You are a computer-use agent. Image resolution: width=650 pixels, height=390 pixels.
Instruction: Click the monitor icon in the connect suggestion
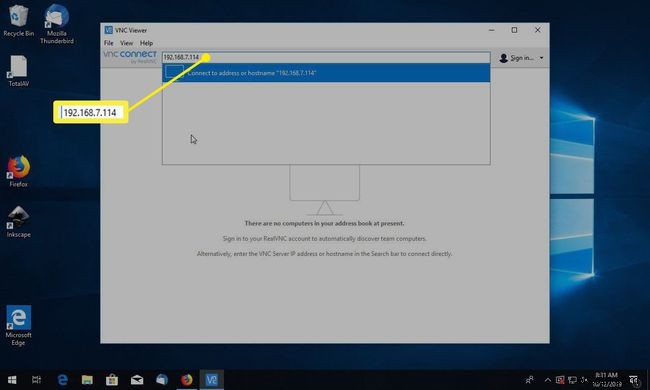point(174,72)
